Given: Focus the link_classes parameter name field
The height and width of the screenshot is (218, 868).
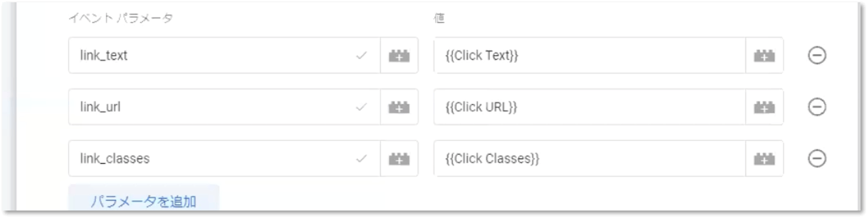Looking at the screenshot, I should pos(224,159).
